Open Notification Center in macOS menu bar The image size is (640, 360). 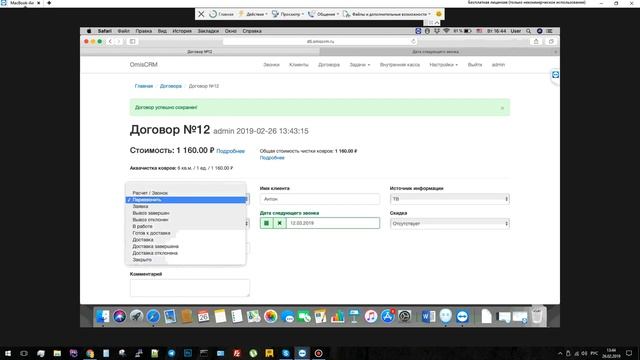549,31
